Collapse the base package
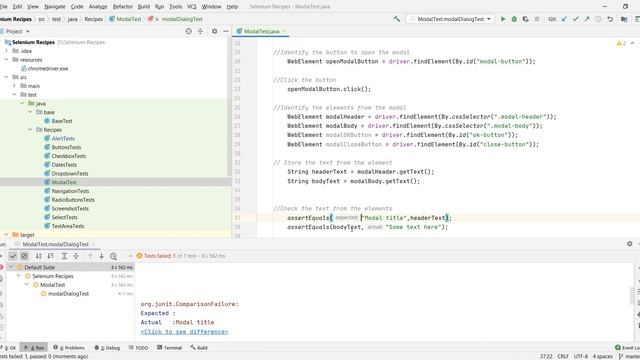The image size is (640, 360). click(30, 112)
